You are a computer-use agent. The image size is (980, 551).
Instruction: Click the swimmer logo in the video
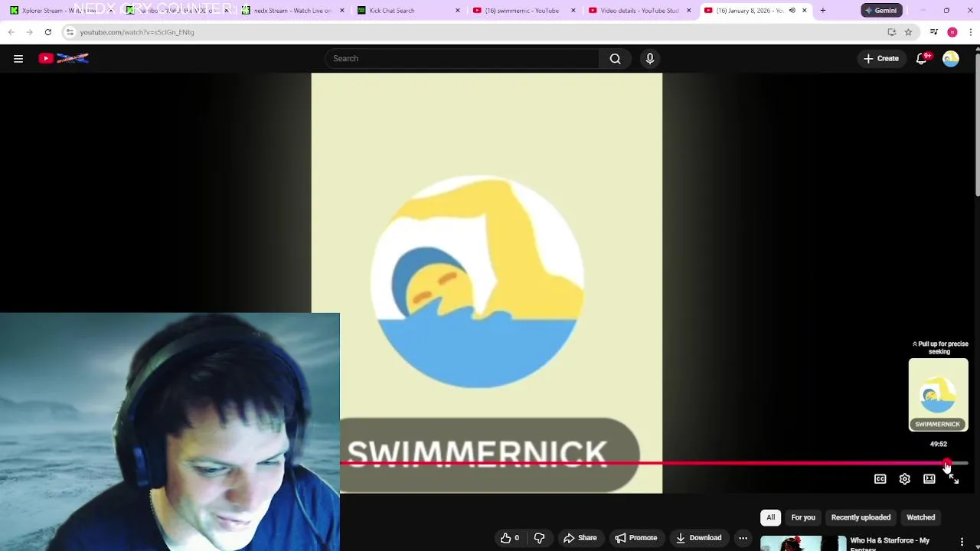tap(478, 281)
